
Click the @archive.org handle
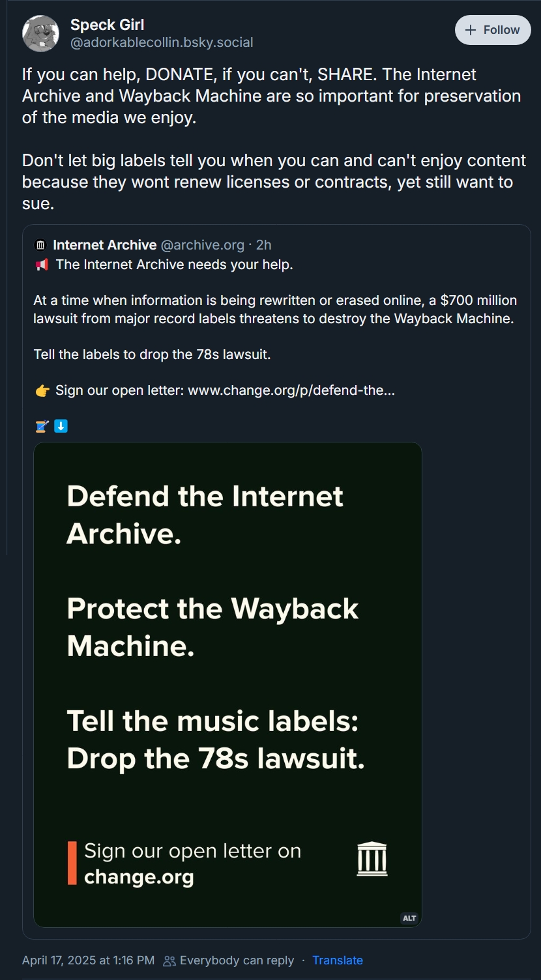pyautogui.click(x=202, y=245)
